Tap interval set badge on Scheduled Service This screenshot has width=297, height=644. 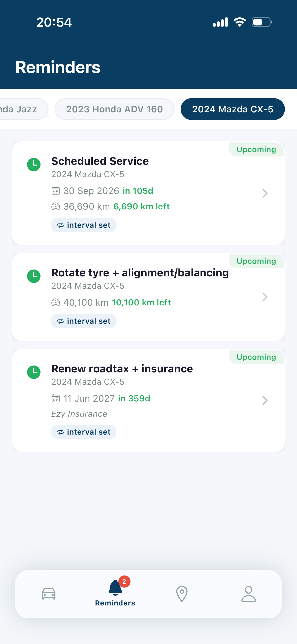(84, 225)
